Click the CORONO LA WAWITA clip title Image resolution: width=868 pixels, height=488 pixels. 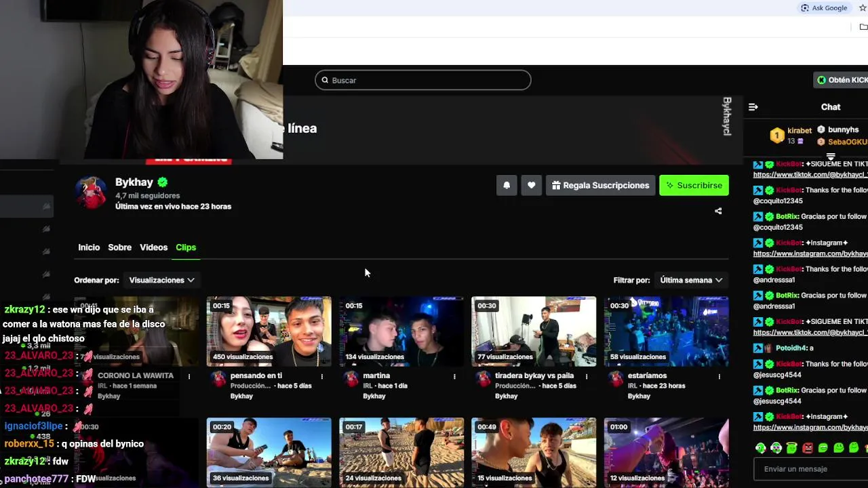(136, 375)
